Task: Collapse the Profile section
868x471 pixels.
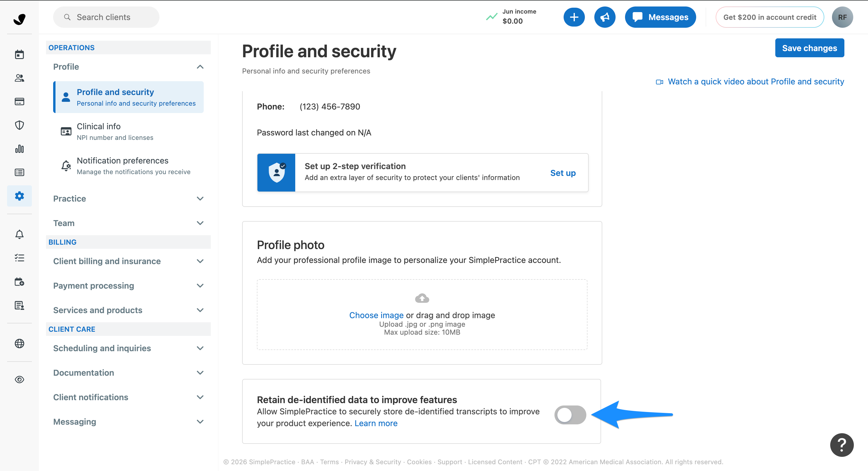Action: coord(128,67)
